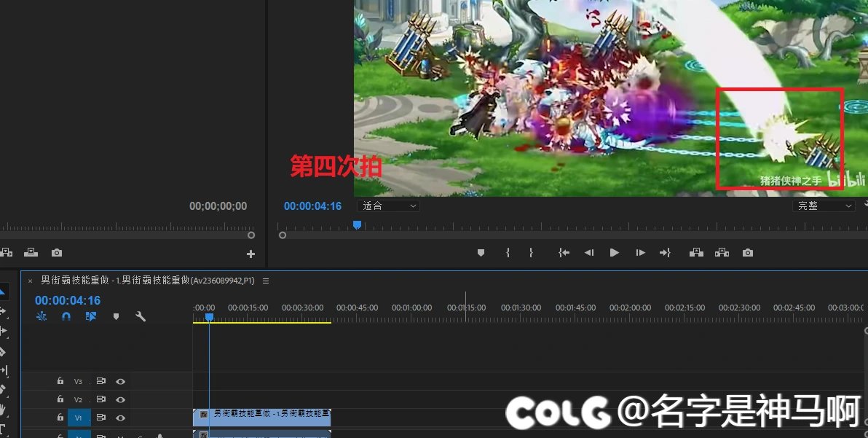Click the Source monitor zoom scroll handle

(x=250, y=235)
